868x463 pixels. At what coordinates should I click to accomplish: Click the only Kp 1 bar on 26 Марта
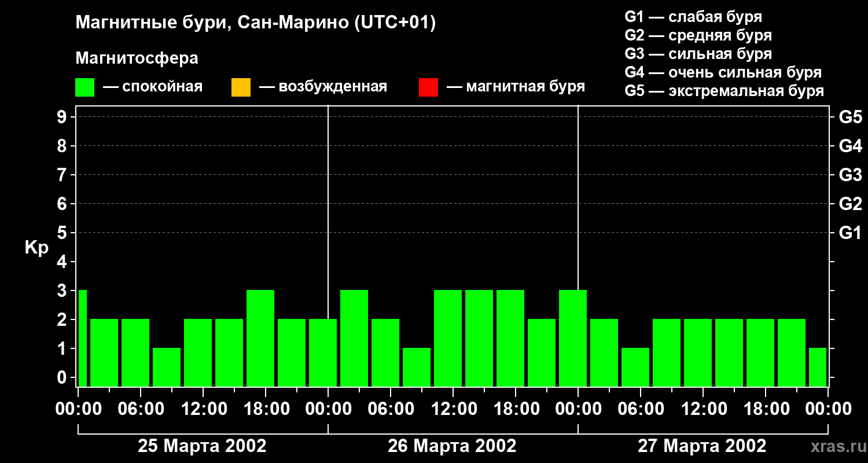tap(417, 367)
